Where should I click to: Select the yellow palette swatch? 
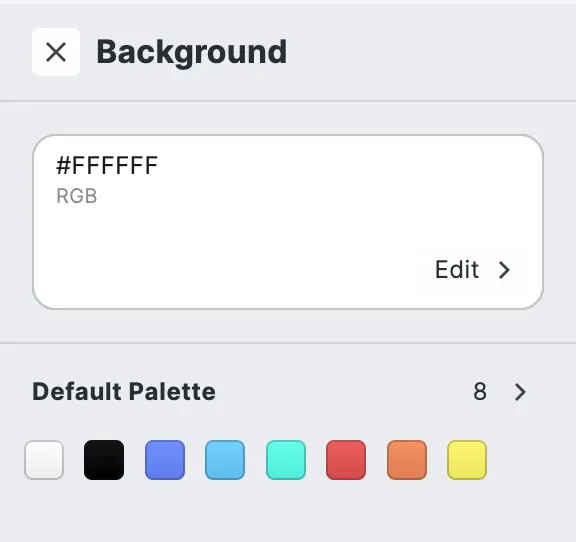467,460
